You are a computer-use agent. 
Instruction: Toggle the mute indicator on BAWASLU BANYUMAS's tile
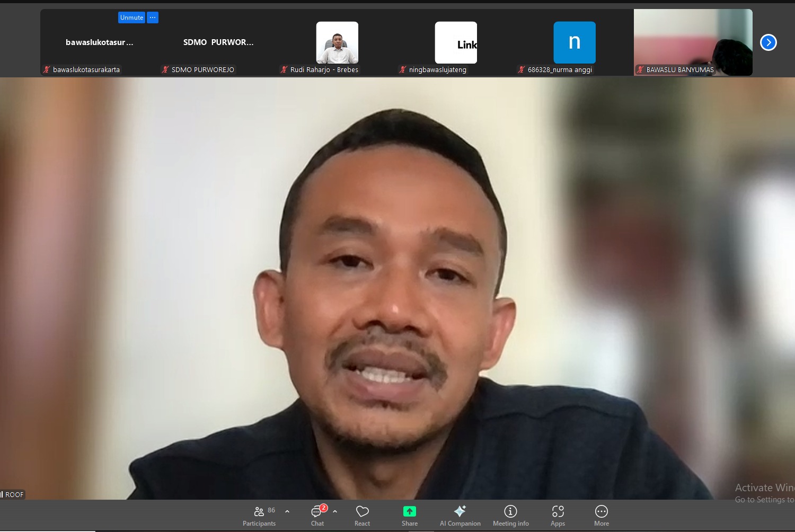coord(641,69)
